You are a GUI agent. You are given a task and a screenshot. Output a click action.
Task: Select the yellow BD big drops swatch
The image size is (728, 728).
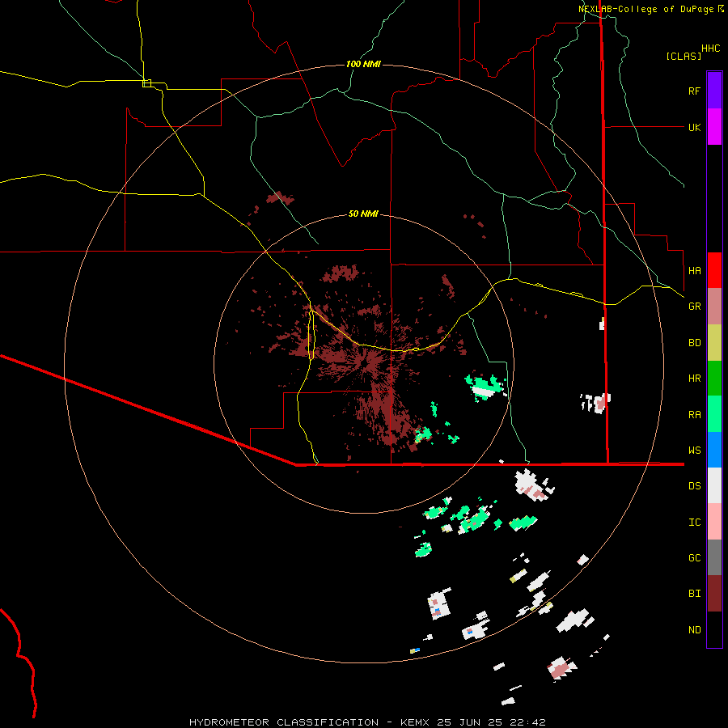click(x=714, y=343)
